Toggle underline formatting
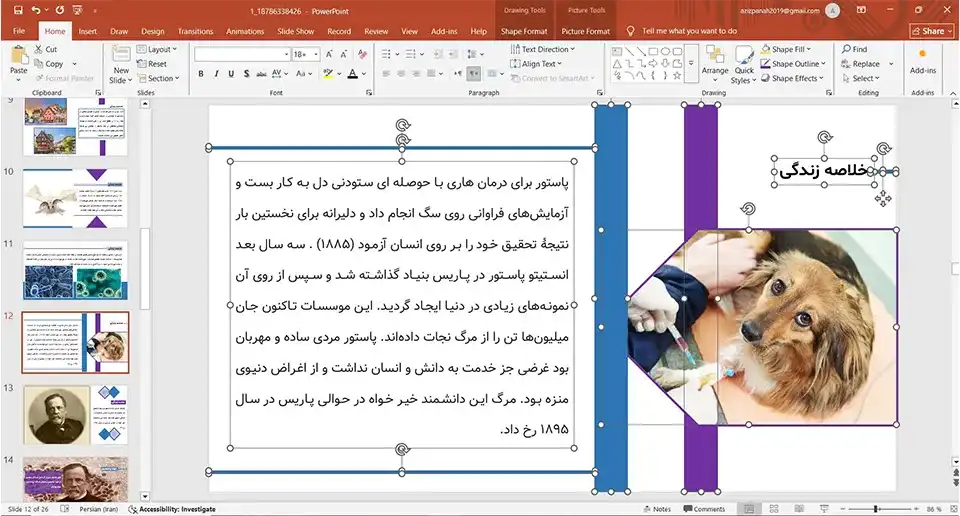 point(231,73)
